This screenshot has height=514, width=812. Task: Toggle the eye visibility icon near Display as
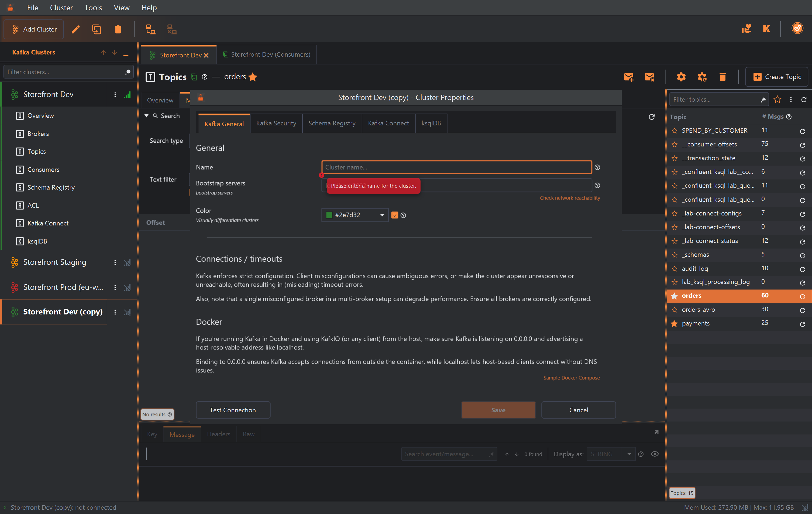click(655, 454)
